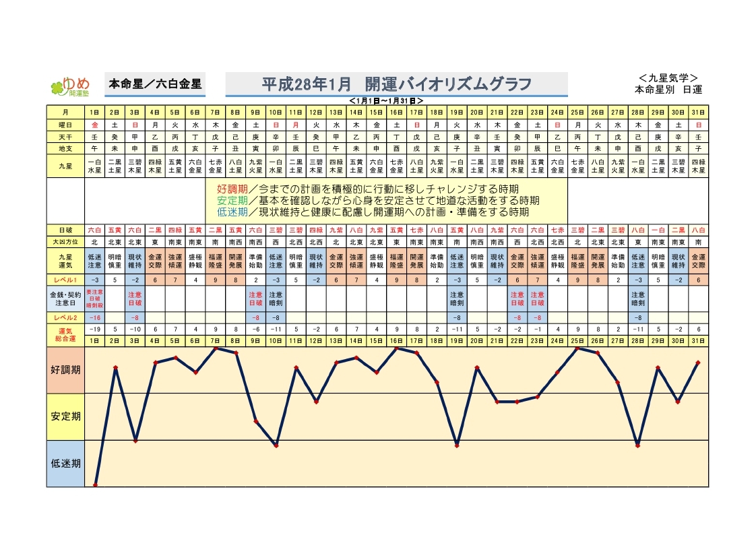Viewport: 756px width, 535px height.
Task: Click the レベル1 row header
Action: [65, 280]
